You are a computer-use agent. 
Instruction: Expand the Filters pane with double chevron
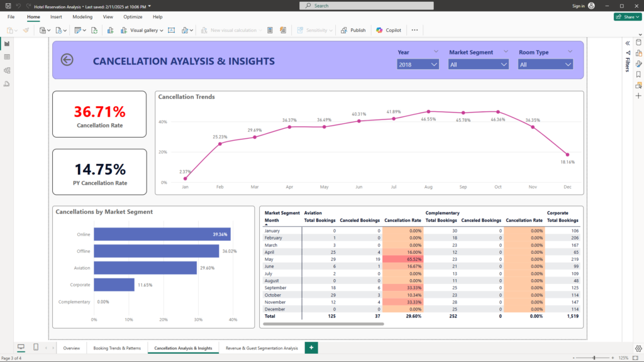[627, 43]
